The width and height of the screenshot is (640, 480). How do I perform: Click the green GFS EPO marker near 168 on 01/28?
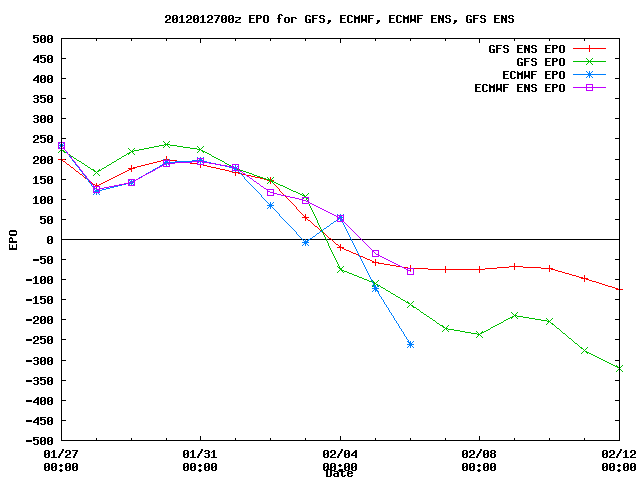point(96,173)
